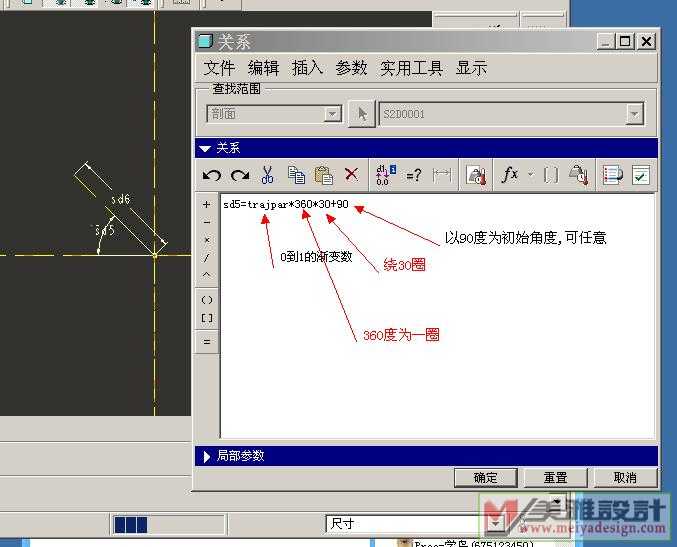Cut selected relation text with scissors
The image size is (677, 547).
(x=268, y=175)
